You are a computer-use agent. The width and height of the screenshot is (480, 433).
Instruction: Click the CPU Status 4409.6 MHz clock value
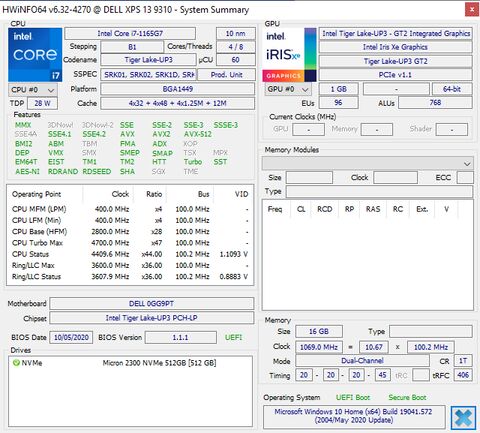click(110, 254)
